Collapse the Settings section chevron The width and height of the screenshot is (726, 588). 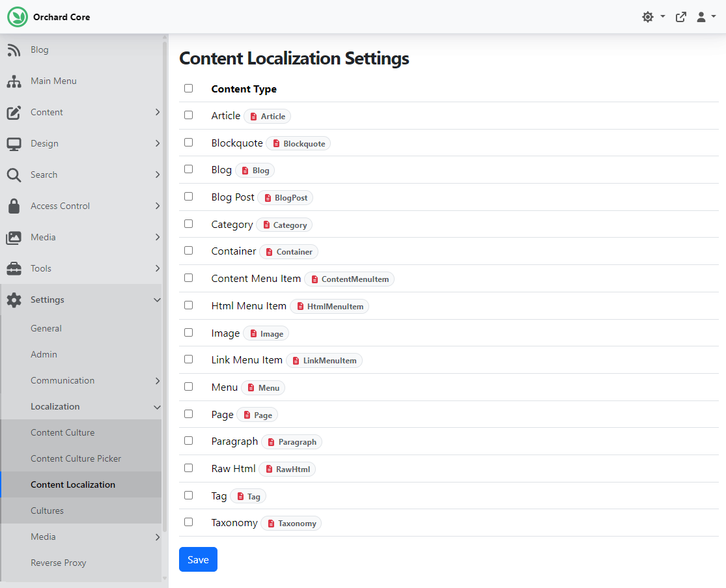tap(157, 300)
